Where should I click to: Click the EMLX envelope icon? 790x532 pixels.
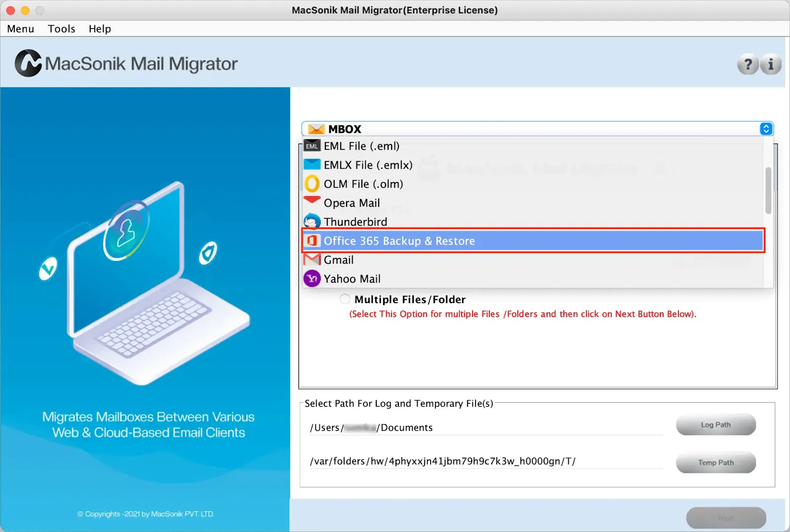click(x=312, y=164)
